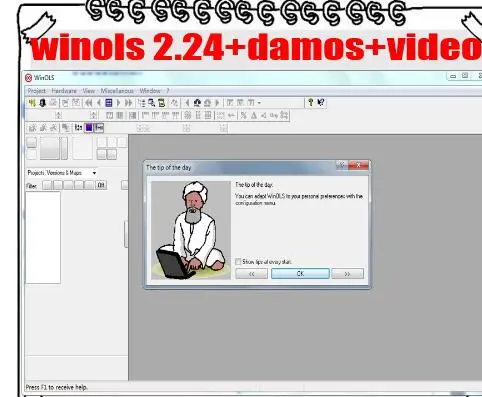The image size is (482, 397).
Task: Open the Project menu
Action: pos(37,91)
